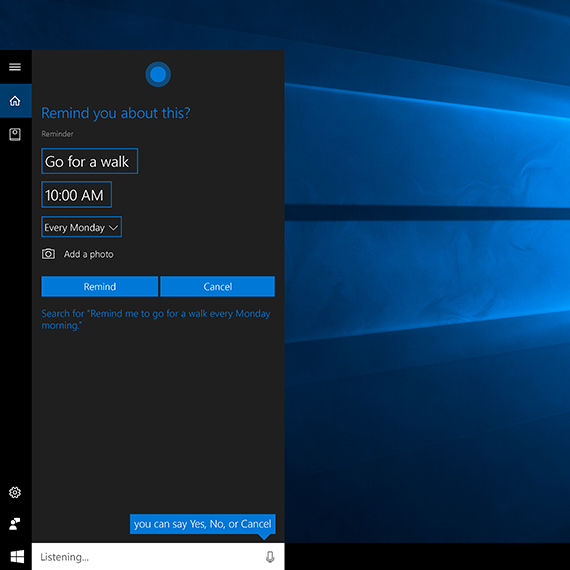Confirm with the Remind button
Viewport: 570px width, 570px height.
click(100, 286)
